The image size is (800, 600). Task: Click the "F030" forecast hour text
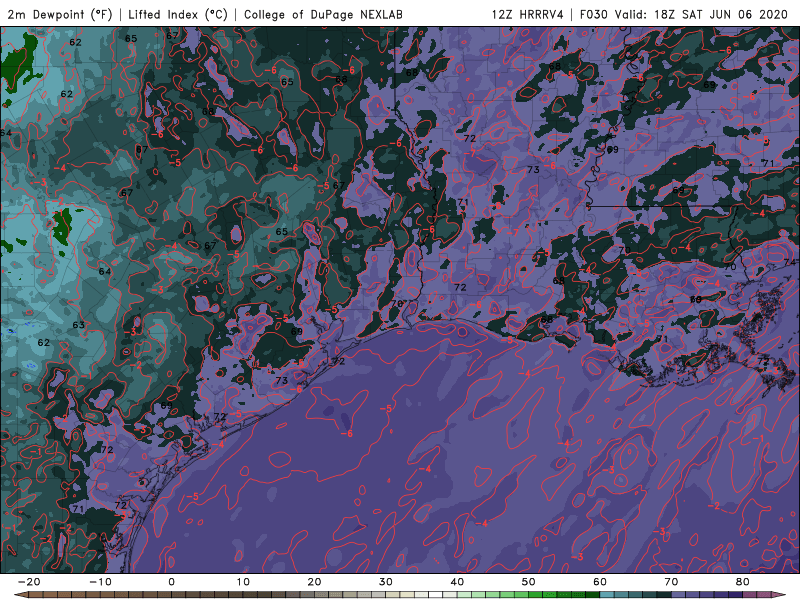594,14
